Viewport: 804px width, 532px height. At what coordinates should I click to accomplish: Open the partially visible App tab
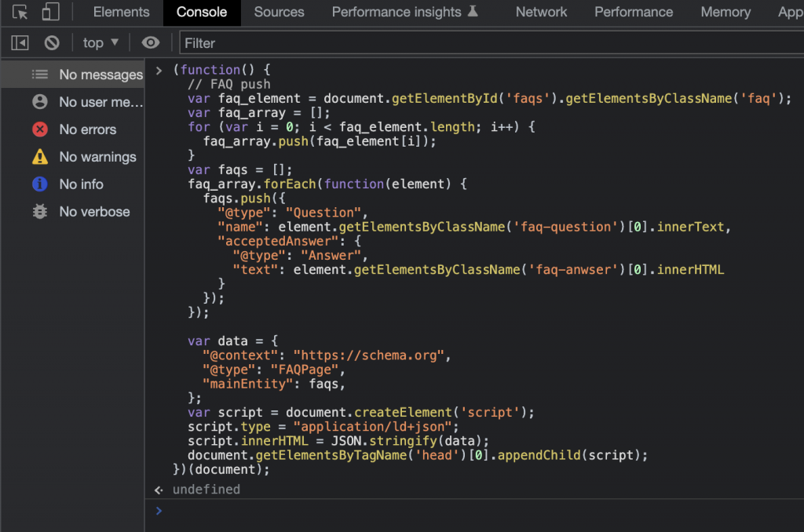point(790,13)
